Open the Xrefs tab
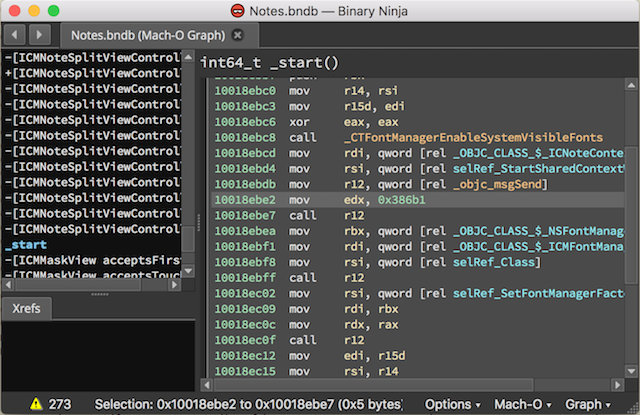This screenshot has width=640, height=415. pyautogui.click(x=27, y=308)
